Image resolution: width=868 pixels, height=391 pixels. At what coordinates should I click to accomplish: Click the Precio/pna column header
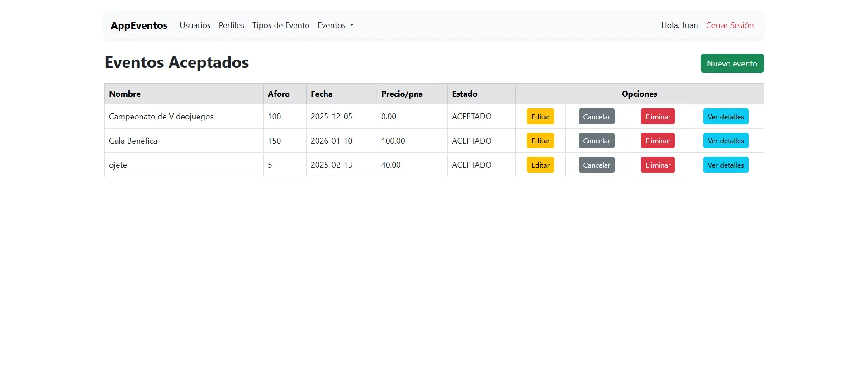412,94
